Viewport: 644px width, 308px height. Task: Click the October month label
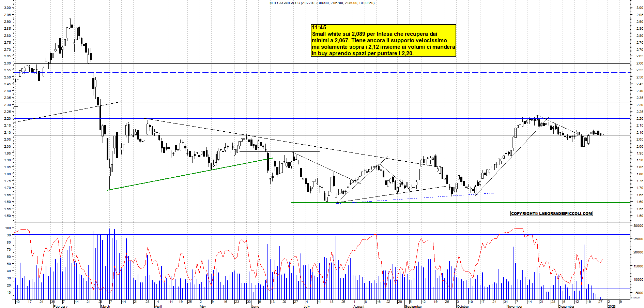[x=463, y=306]
